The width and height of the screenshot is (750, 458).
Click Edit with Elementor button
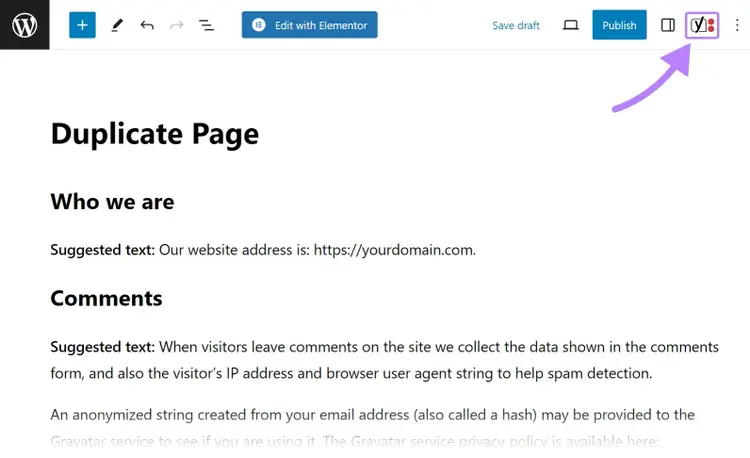[x=309, y=25]
